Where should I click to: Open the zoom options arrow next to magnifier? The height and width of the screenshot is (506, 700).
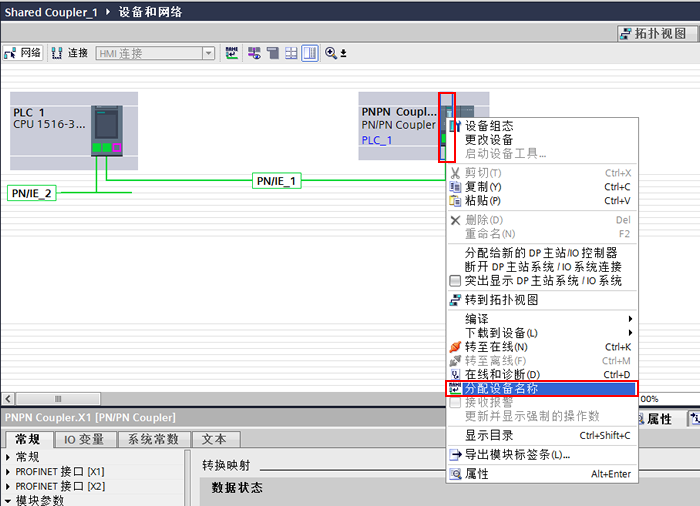coord(343,54)
